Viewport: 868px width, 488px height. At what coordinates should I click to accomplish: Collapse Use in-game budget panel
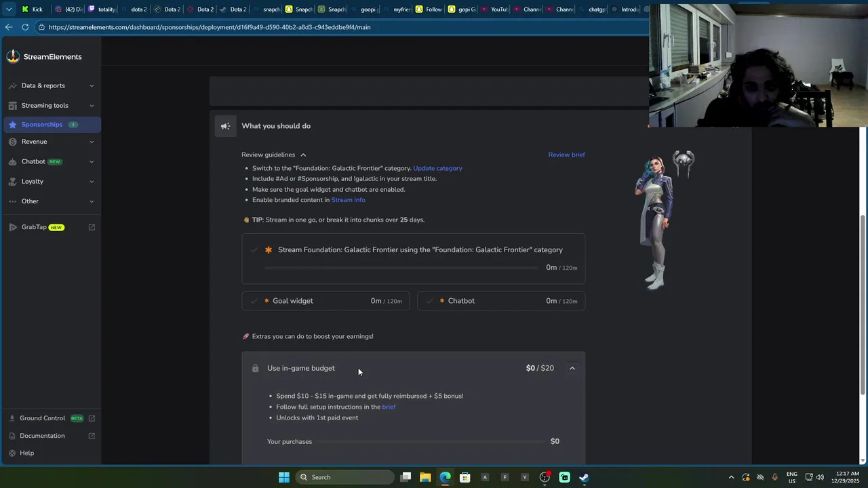572,368
